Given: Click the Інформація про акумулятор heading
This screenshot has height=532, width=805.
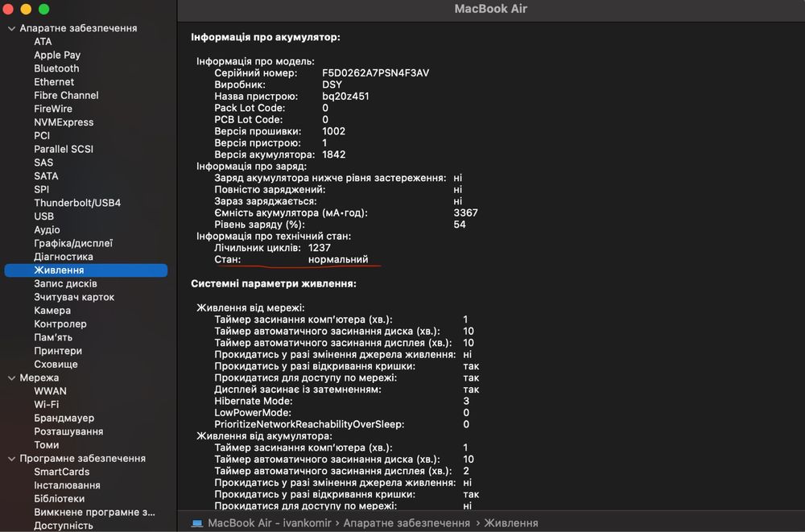Looking at the screenshot, I should point(266,37).
